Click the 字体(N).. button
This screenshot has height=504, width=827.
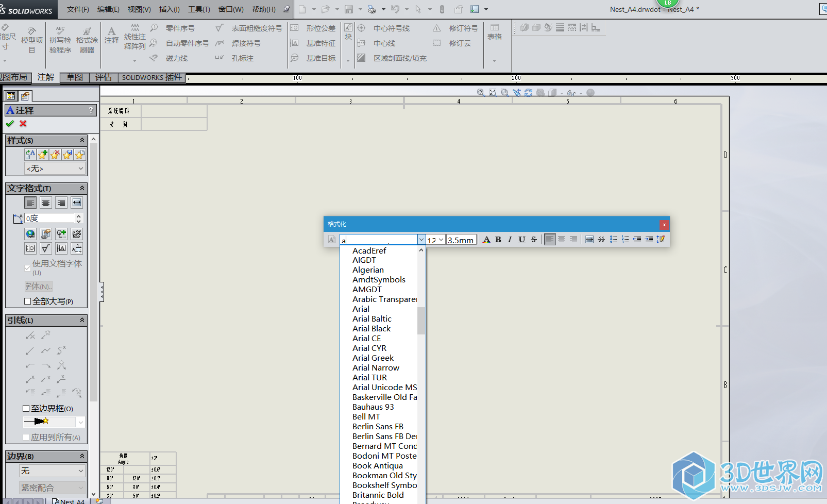[x=39, y=287]
